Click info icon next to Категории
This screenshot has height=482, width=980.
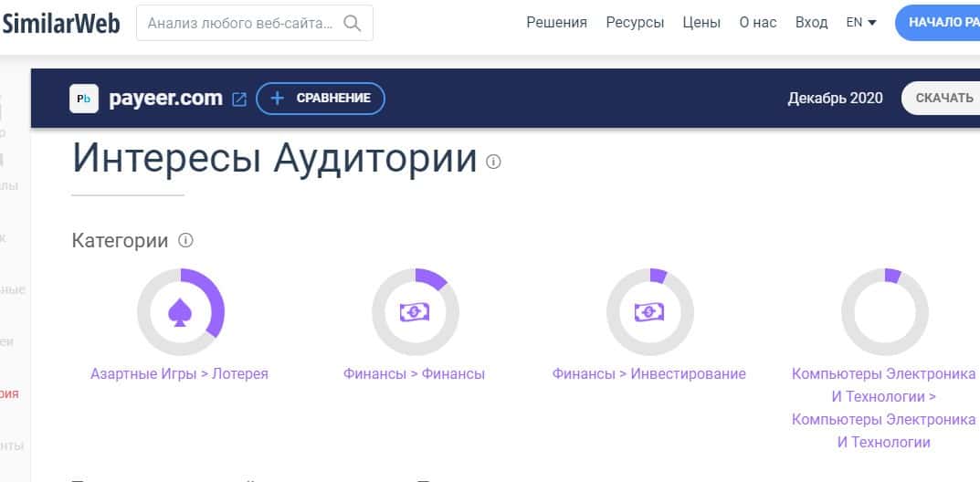pos(185,240)
